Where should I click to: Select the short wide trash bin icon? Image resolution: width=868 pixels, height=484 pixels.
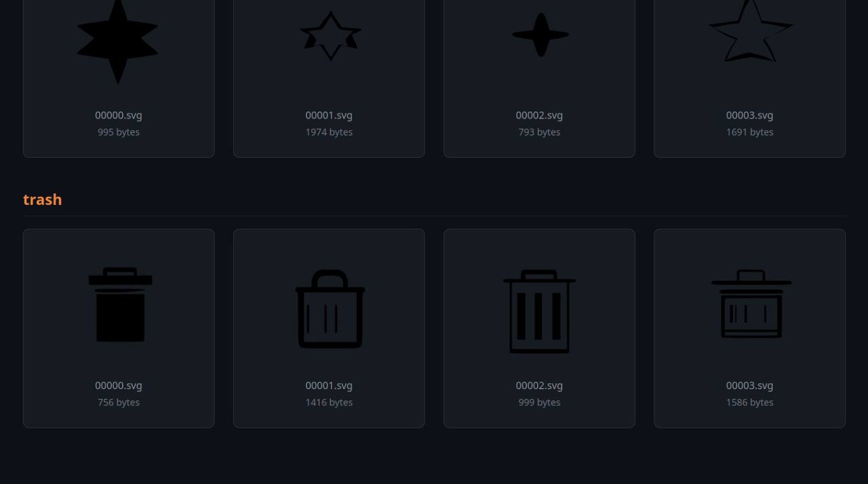751,304
